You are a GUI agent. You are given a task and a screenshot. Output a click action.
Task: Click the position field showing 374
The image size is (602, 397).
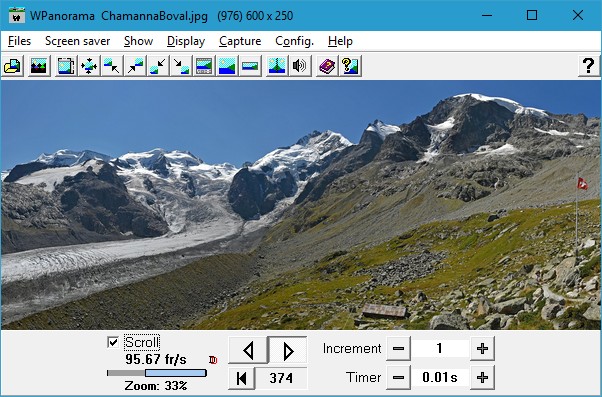coord(281,378)
